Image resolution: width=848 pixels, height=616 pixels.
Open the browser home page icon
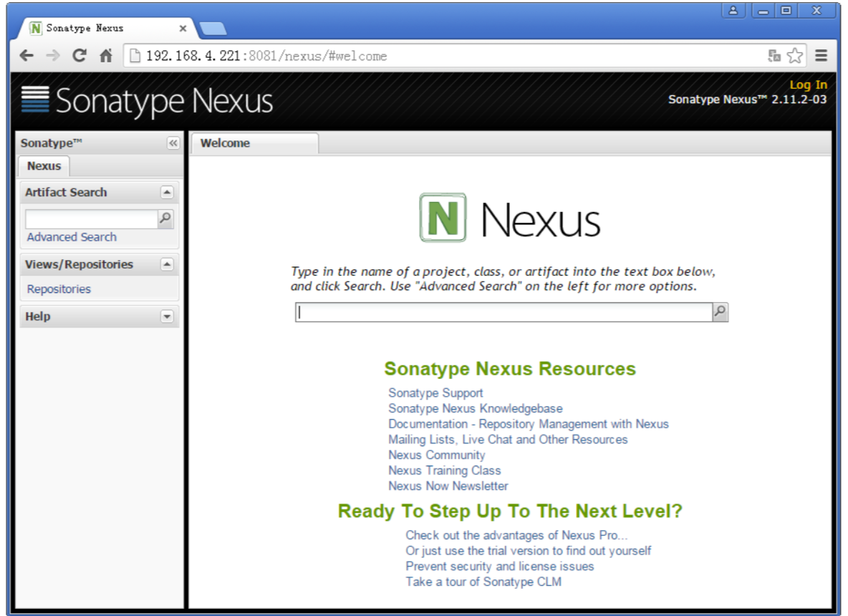coord(106,55)
